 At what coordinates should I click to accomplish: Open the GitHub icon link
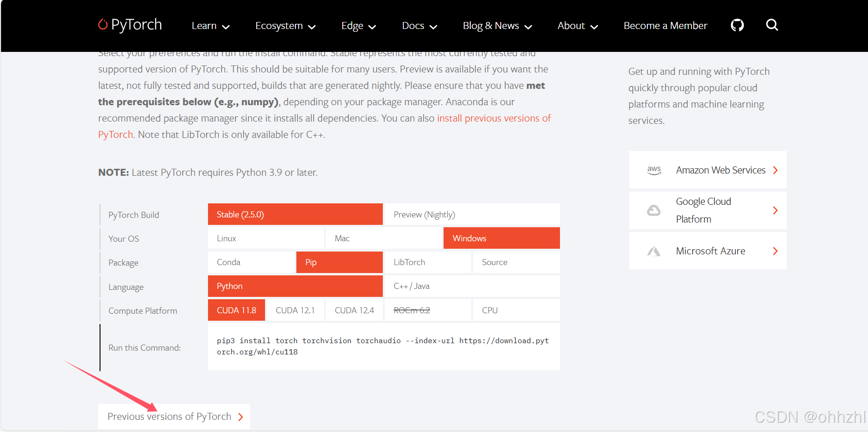(x=737, y=25)
